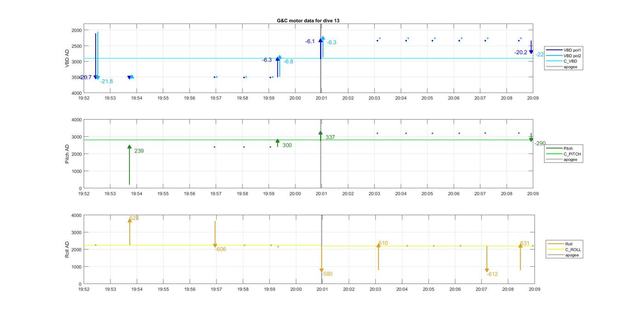Screen dimensions: 644x319
Task: Select the dark blue VBD arrow labeled -20.2
Action: pos(531,47)
